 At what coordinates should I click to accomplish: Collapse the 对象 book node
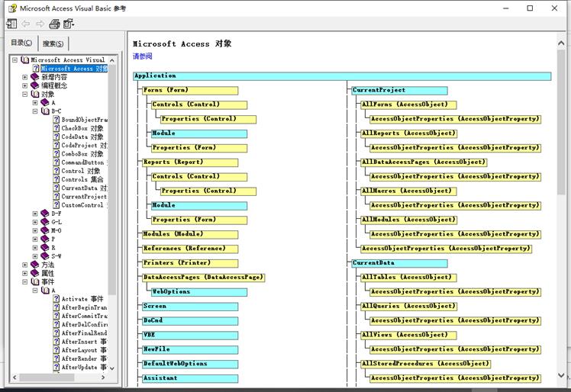[24, 94]
